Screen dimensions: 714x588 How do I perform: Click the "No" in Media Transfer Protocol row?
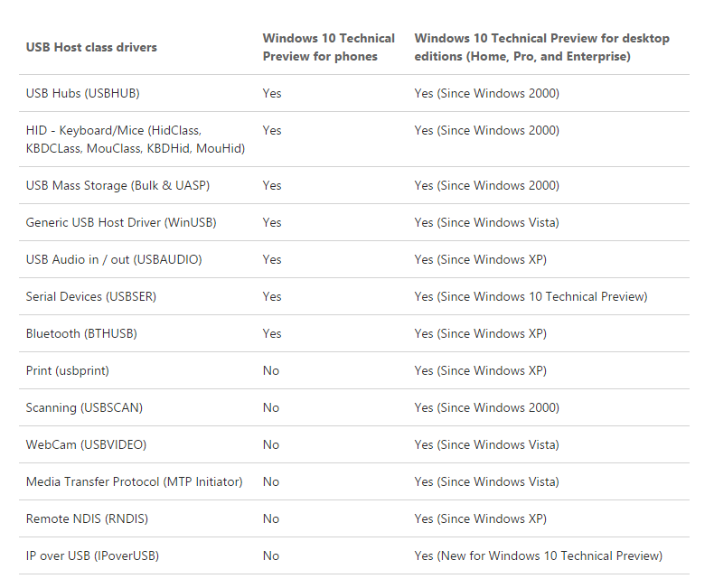click(x=271, y=482)
